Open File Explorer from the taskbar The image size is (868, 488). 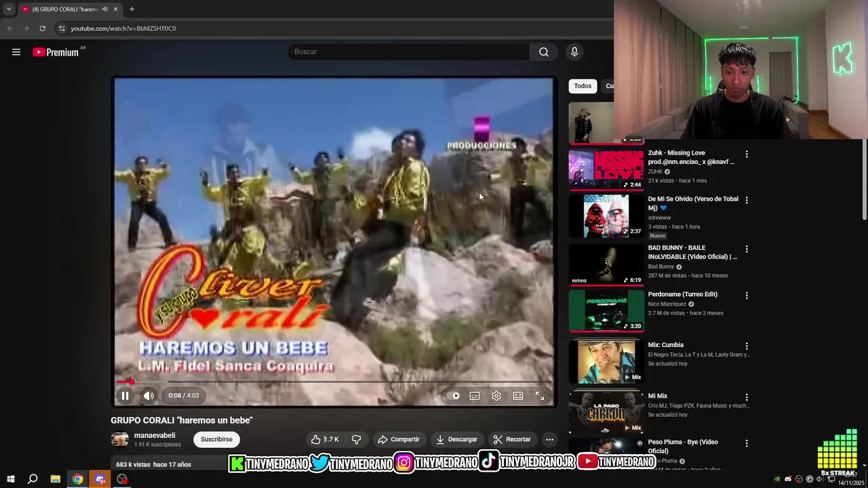[56, 479]
